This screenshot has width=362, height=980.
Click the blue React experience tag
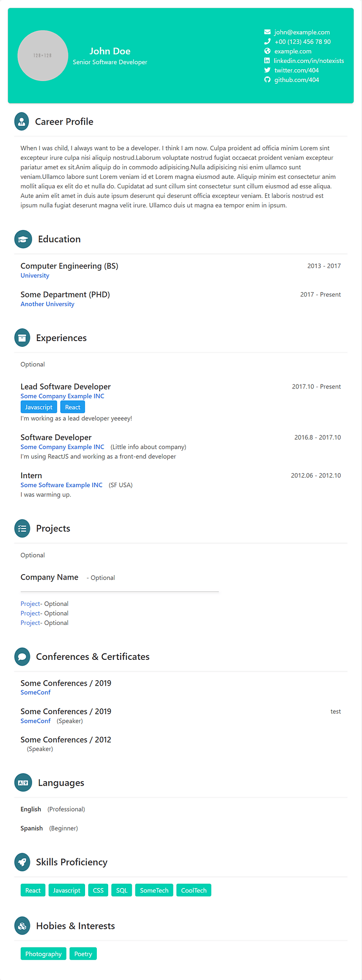coord(72,407)
